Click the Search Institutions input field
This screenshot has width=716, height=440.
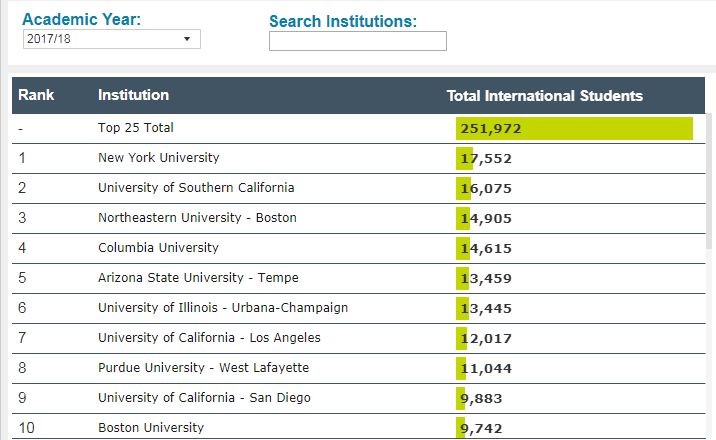click(357, 41)
